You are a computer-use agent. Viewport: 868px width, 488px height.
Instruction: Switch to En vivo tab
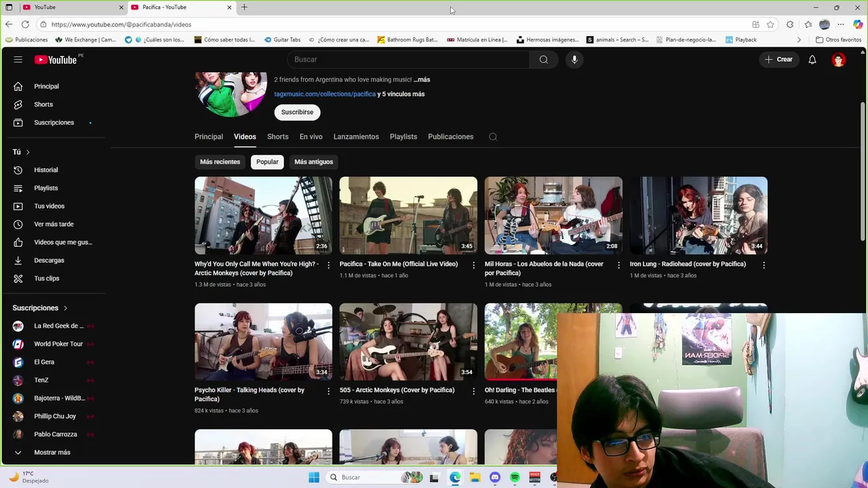311,137
